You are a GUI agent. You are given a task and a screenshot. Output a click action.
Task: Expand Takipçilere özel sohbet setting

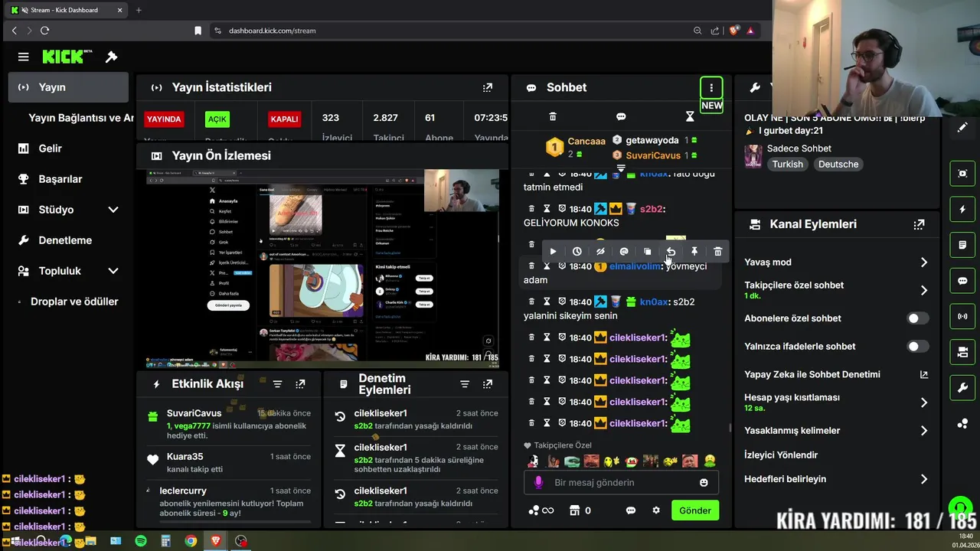924,290
